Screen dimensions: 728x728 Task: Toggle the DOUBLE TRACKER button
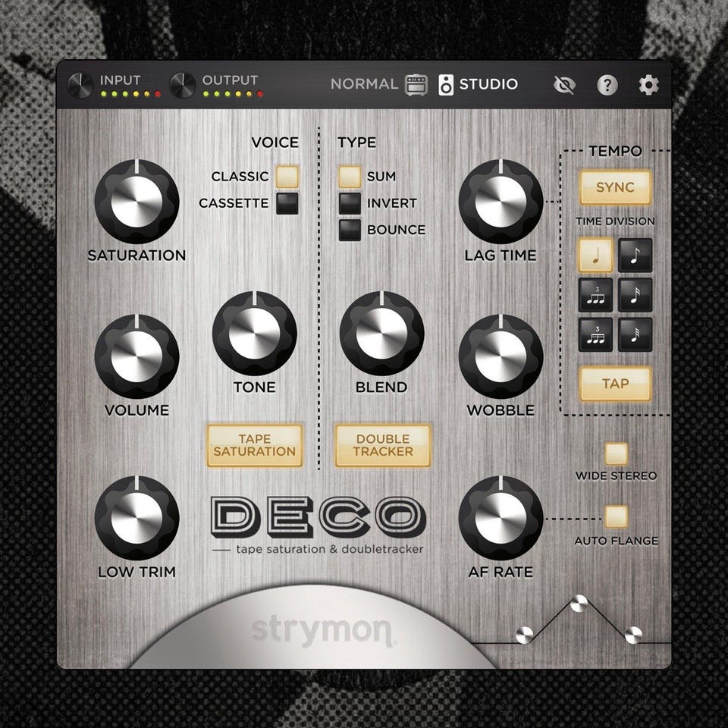(x=383, y=446)
